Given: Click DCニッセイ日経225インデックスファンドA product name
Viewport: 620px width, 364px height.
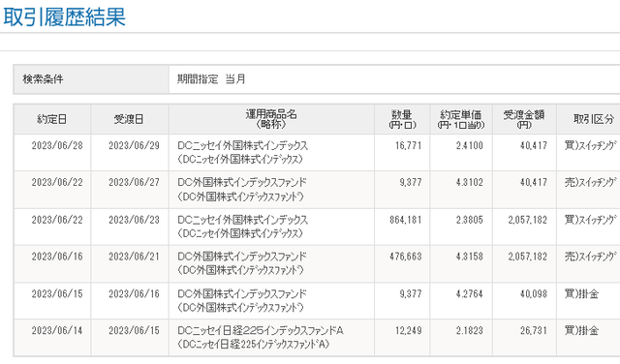Looking at the screenshot, I should tap(261, 330).
